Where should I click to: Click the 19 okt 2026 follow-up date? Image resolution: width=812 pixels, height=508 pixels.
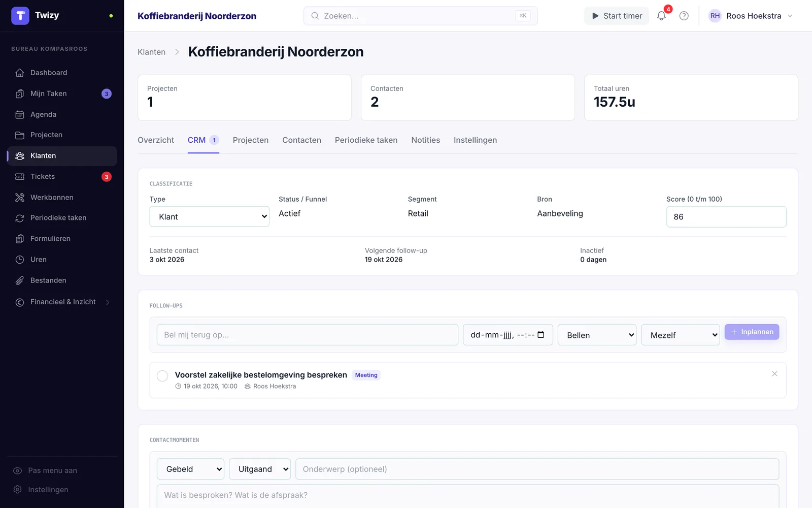pyautogui.click(x=383, y=260)
